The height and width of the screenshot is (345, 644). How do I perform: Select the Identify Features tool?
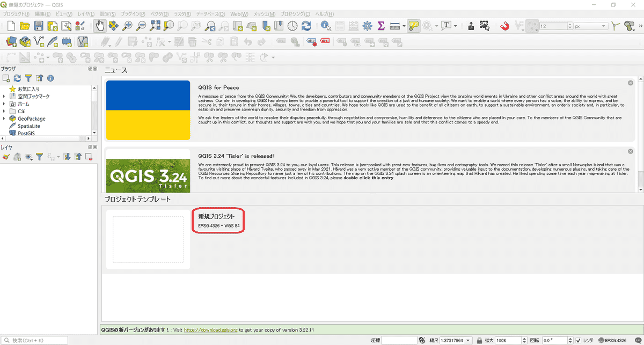326,25
